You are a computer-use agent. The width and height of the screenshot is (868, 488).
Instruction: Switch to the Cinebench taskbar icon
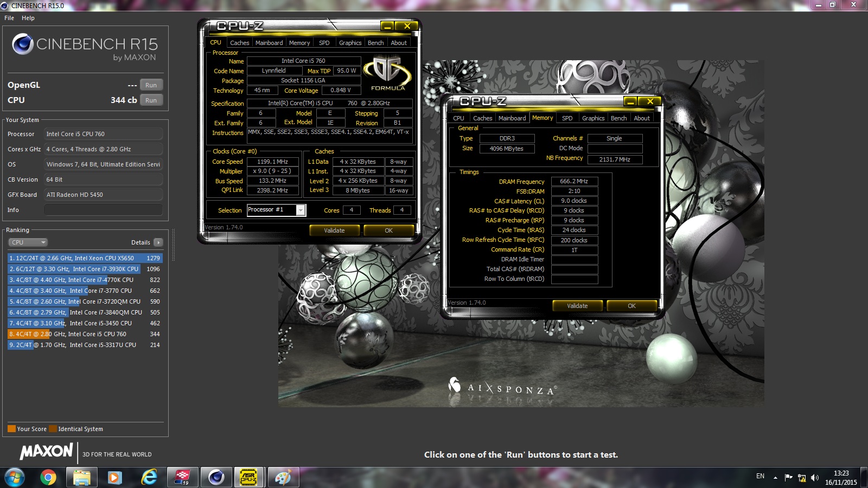click(x=216, y=477)
